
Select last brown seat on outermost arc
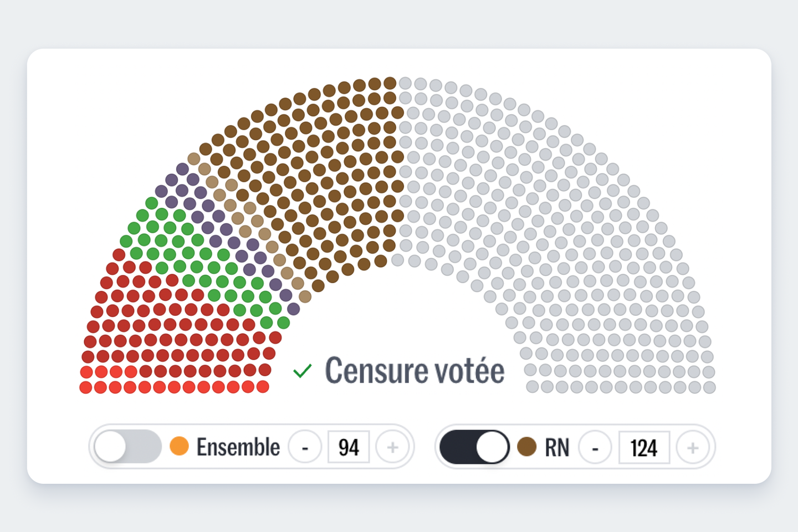coord(390,83)
